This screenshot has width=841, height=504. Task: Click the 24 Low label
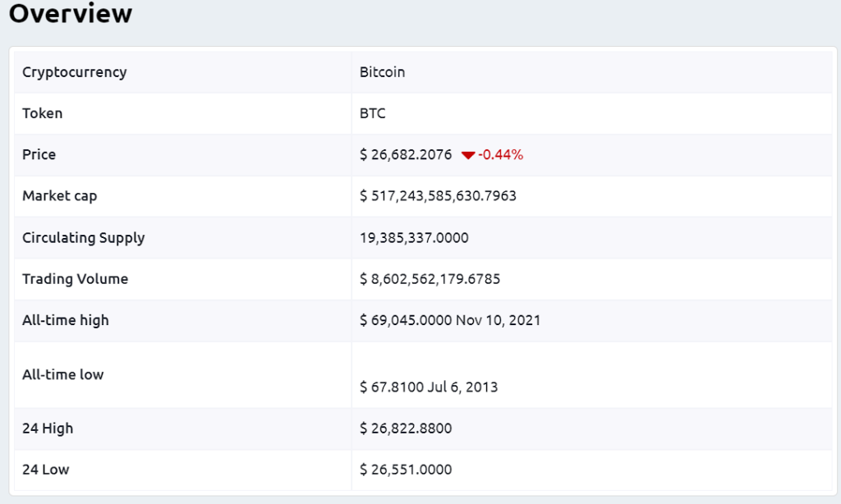45,470
